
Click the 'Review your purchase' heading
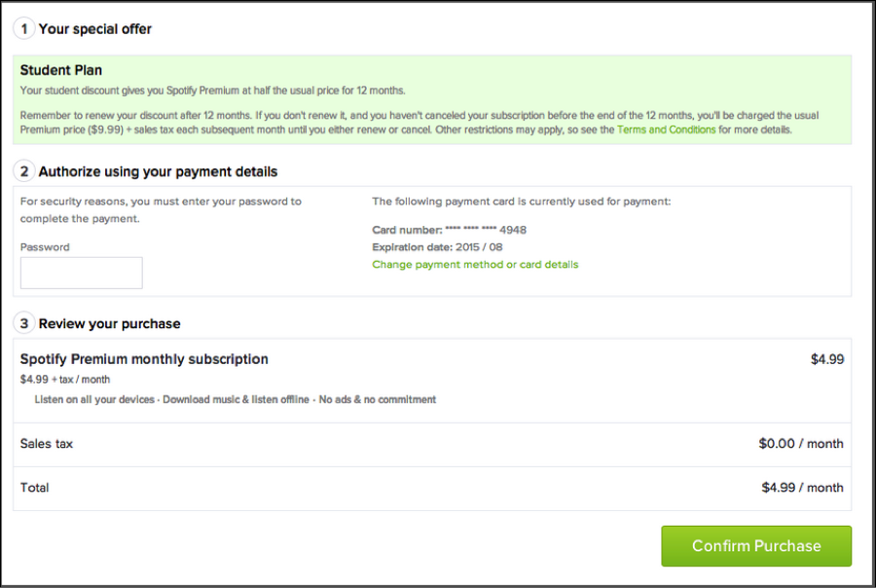coord(109,323)
